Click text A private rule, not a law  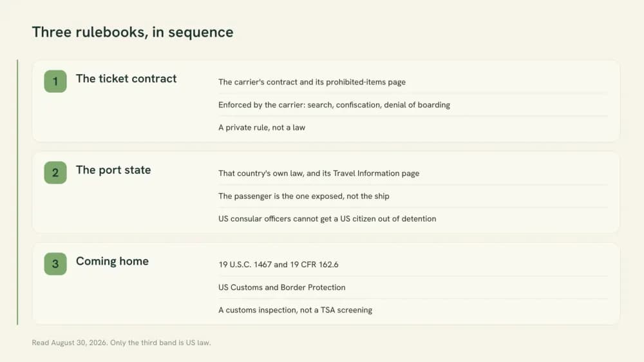tap(261, 128)
